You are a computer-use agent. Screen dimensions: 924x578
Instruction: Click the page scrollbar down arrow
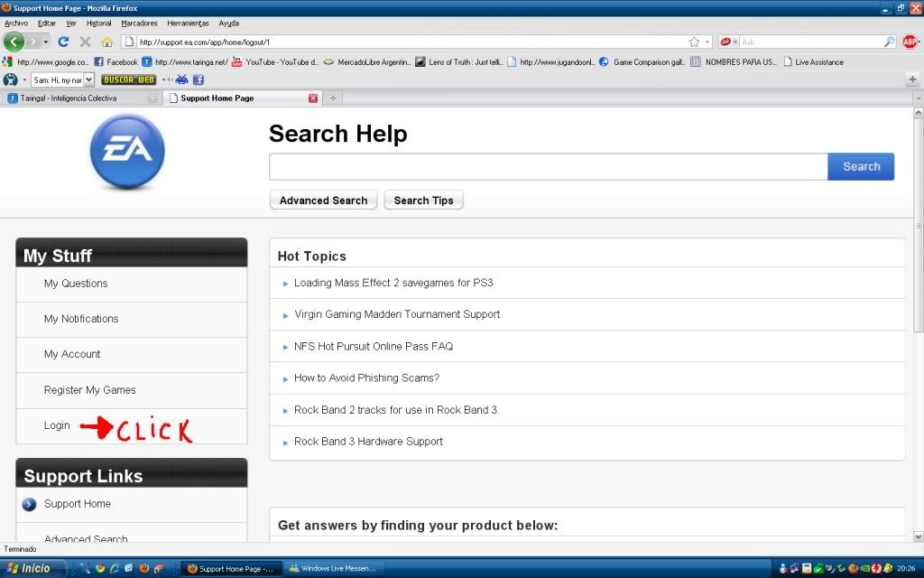(x=918, y=536)
